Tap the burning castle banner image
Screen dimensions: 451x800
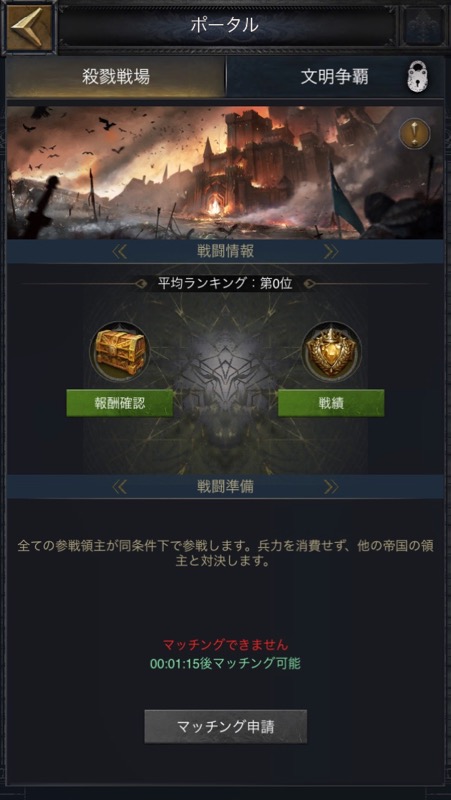tap(225, 172)
